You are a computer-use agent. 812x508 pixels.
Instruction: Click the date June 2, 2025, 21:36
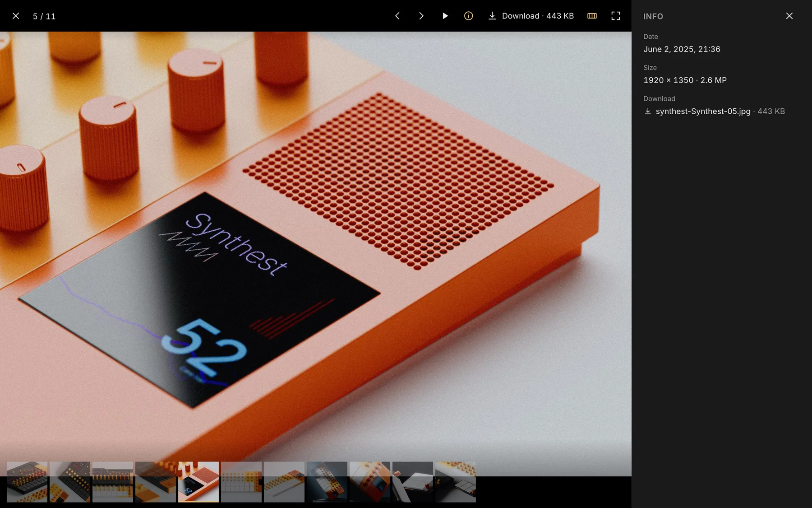(x=682, y=49)
